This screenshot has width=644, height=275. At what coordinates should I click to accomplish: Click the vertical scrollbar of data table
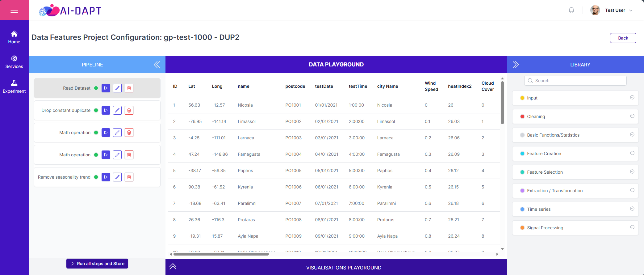(502, 103)
